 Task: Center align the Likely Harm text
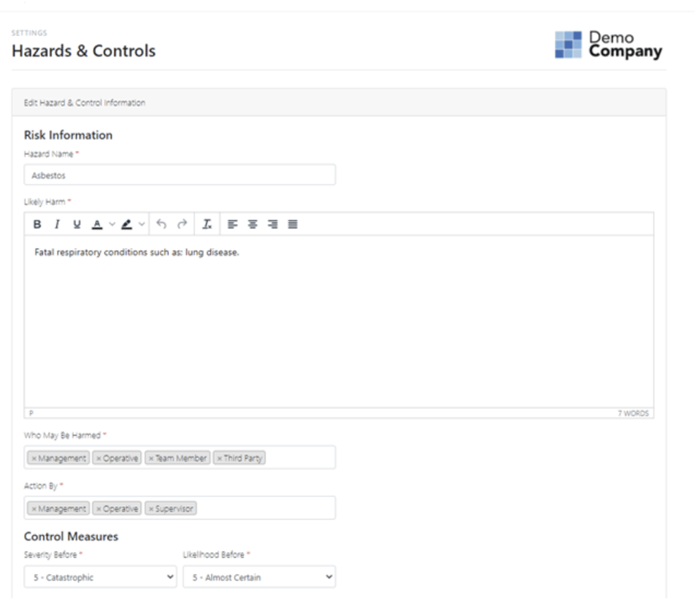point(252,224)
